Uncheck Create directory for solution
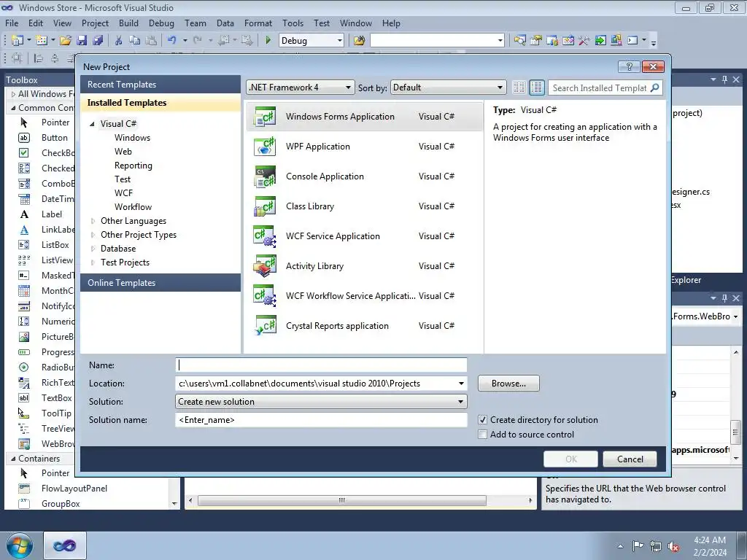Screen dimensions: 747x560 [483, 420]
